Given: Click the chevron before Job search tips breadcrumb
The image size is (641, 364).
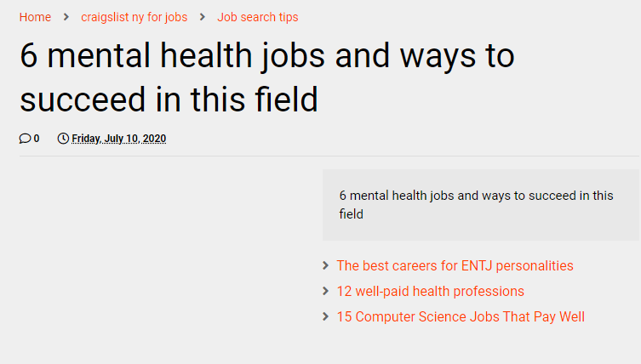Looking at the screenshot, I should [203, 17].
